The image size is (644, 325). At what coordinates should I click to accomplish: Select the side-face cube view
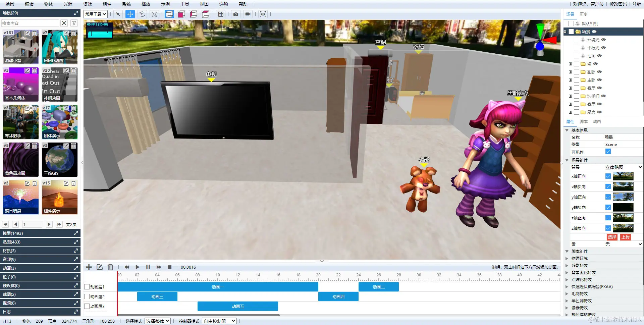pyautogui.click(x=194, y=14)
